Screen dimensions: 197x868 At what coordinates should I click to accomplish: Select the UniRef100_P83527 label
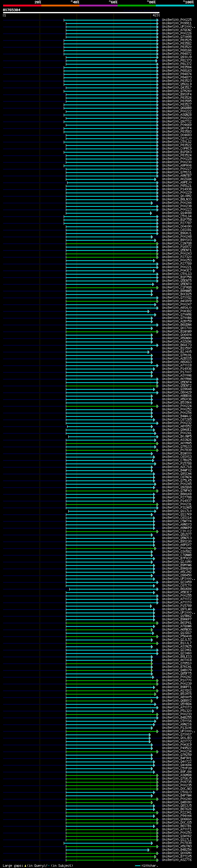tap(177, 104)
